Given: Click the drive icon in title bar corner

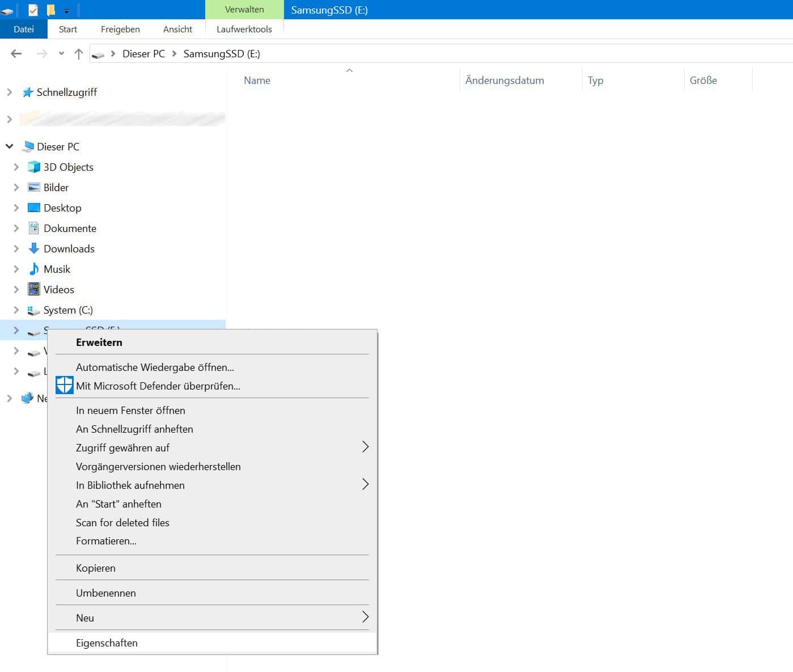Looking at the screenshot, I should click(x=7, y=11).
